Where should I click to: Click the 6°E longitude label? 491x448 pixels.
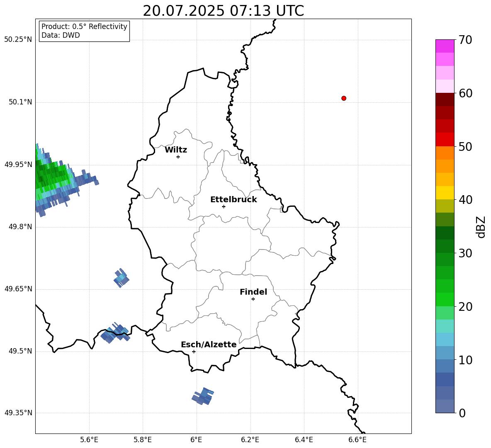click(196, 440)
